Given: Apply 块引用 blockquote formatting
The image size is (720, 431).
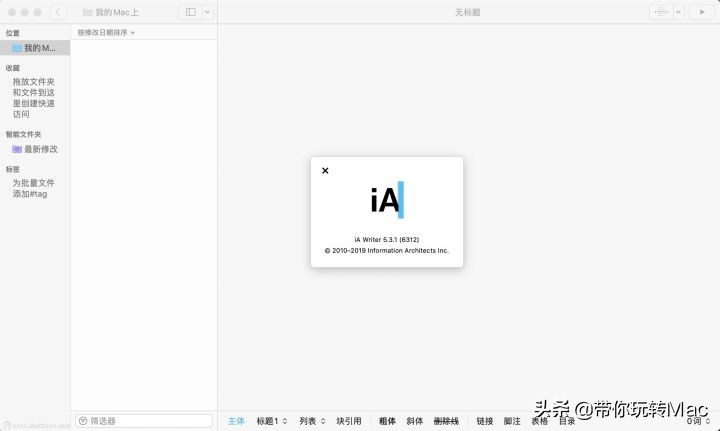Looking at the screenshot, I should 349,421.
